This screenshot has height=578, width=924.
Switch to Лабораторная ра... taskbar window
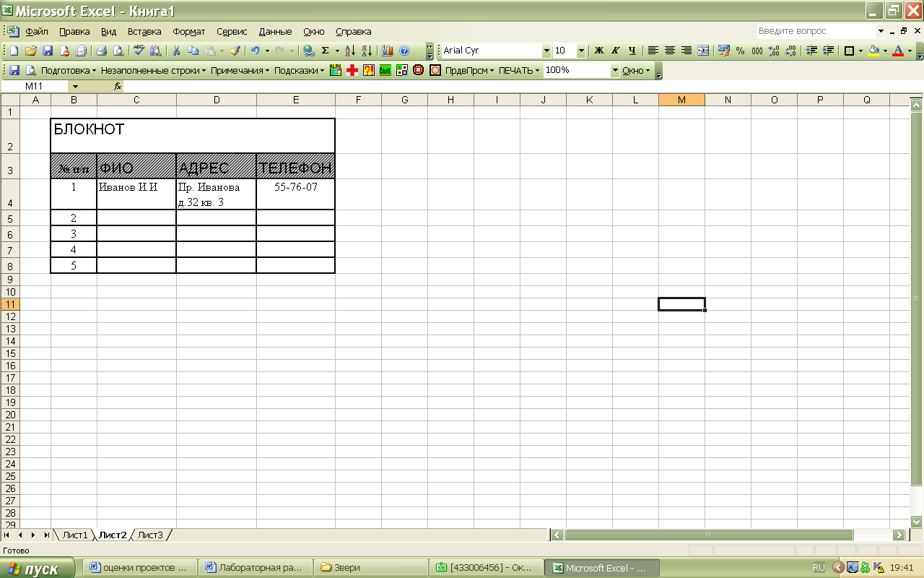coord(256,568)
